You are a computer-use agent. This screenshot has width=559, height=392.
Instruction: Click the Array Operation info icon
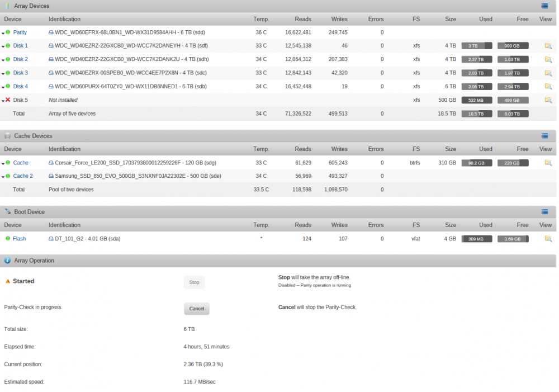point(7,261)
